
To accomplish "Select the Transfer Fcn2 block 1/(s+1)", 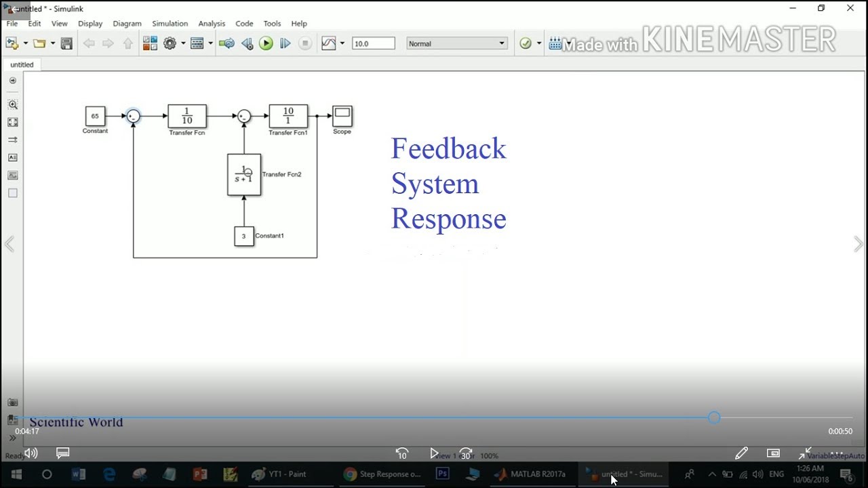I will (x=244, y=175).
